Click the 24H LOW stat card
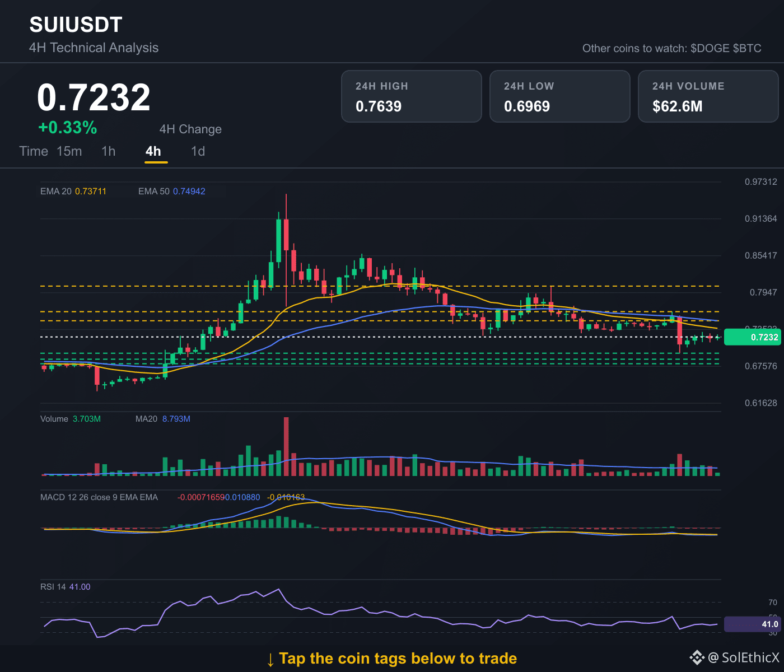 pyautogui.click(x=560, y=96)
